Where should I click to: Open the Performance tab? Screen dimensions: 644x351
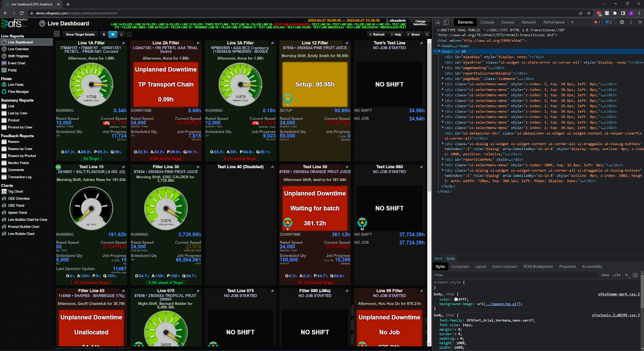pos(554,22)
